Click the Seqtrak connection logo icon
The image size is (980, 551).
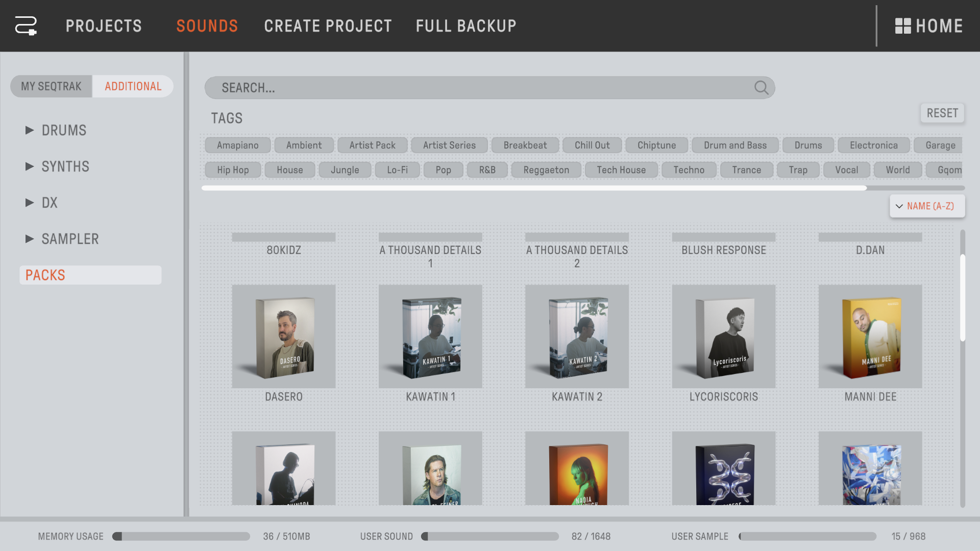pyautogui.click(x=26, y=26)
